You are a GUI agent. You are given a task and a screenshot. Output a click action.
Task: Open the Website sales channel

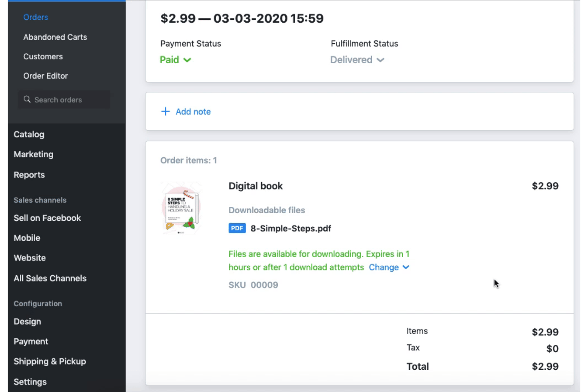point(30,258)
